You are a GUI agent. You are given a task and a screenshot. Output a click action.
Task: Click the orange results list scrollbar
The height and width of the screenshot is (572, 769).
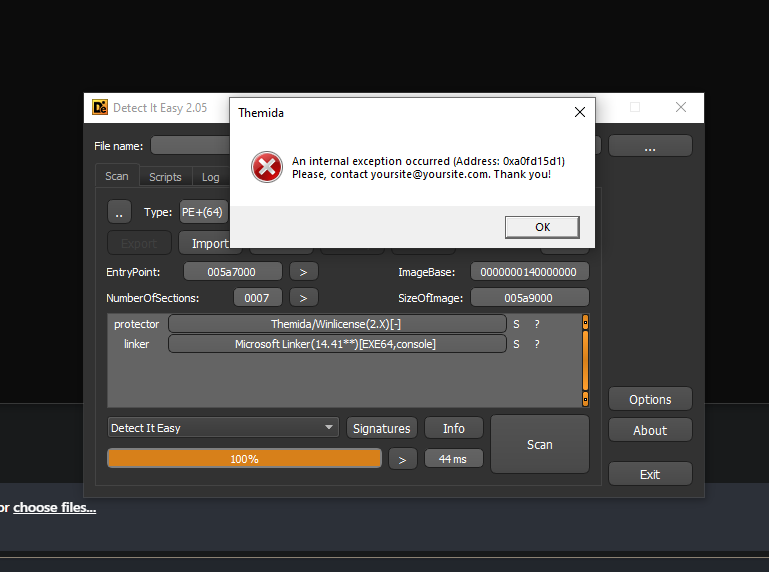point(585,361)
